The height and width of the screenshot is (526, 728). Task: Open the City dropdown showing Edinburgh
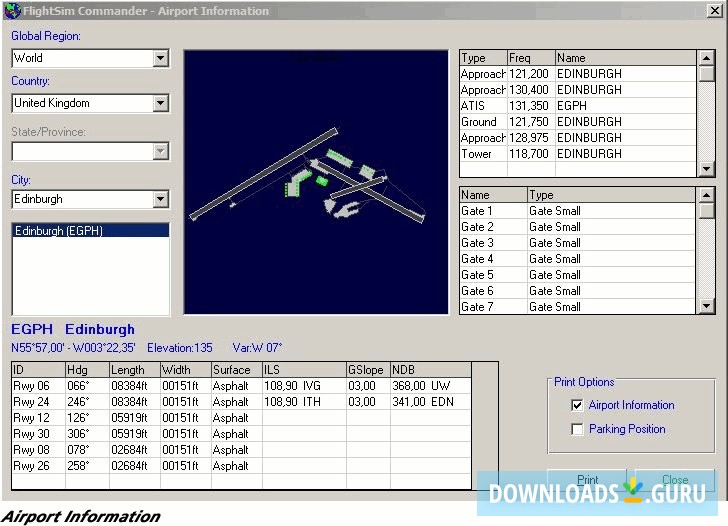tap(161, 199)
